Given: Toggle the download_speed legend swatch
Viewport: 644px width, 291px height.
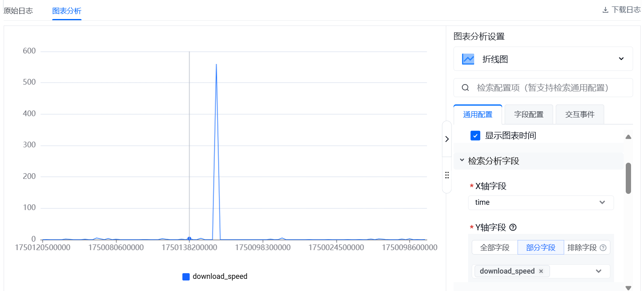Looking at the screenshot, I should click(186, 277).
